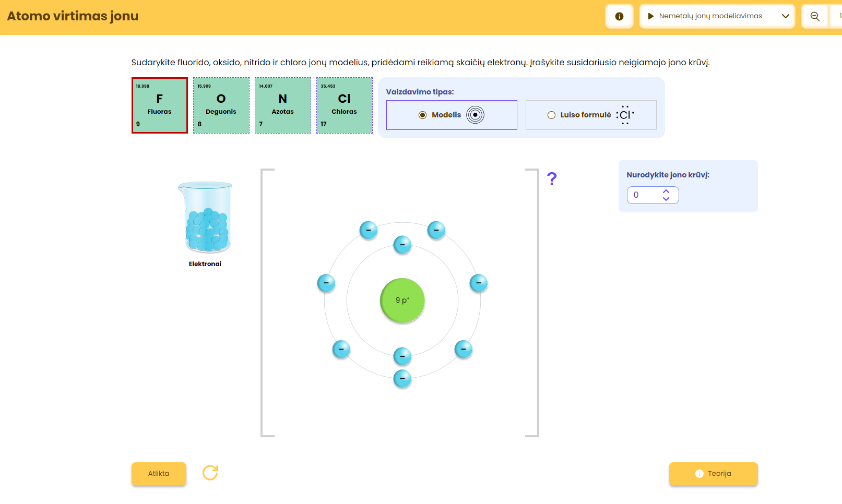
Task: Click the concentric circles model icon
Action: pyautogui.click(x=475, y=115)
